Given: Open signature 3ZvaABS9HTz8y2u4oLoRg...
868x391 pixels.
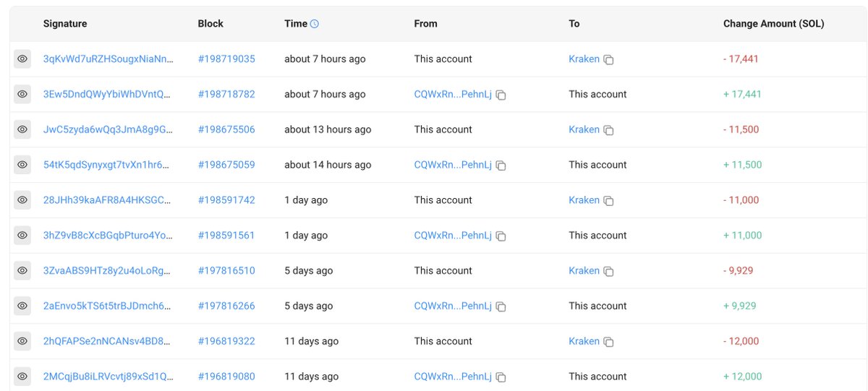Looking at the screenshot, I should [x=109, y=271].
